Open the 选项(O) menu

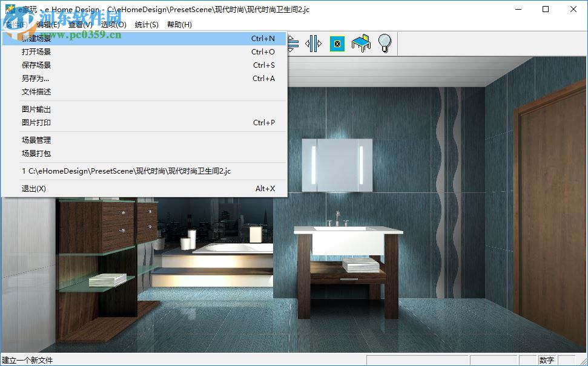click(114, 25)
